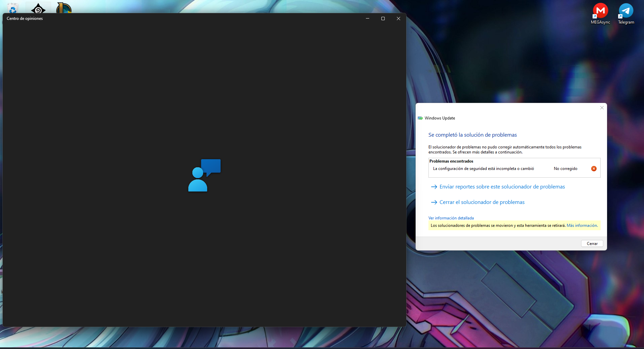Click the Cerrar button
This screenshot has width=644, height=349.
click(592, 244)
